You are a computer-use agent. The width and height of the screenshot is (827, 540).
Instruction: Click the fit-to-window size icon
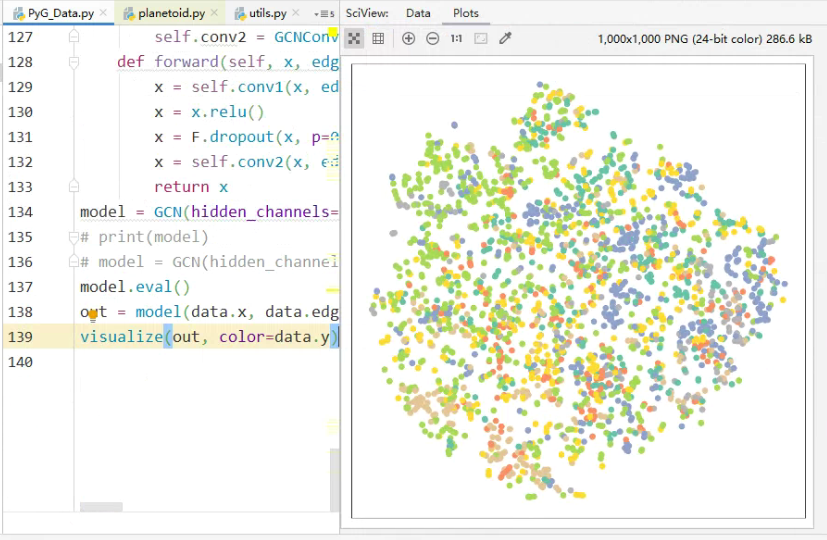pos(480,38)
